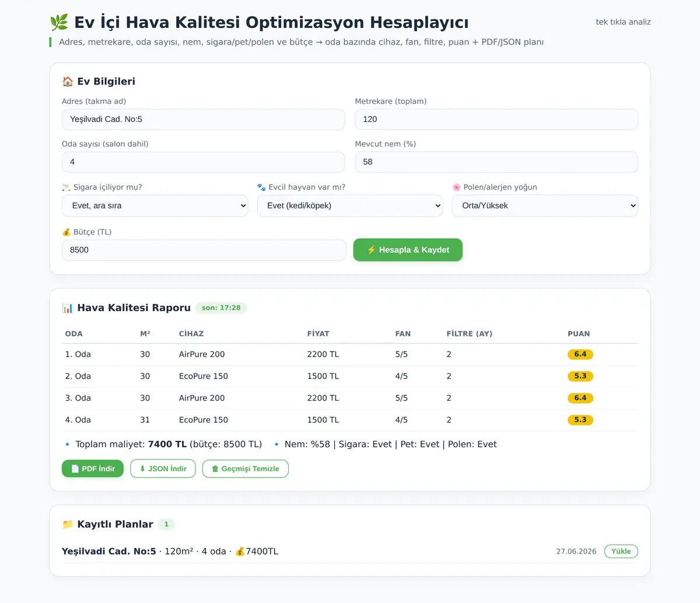Click the 7400 TL total cost text
The image size is (700, 603).
[167, 444]
